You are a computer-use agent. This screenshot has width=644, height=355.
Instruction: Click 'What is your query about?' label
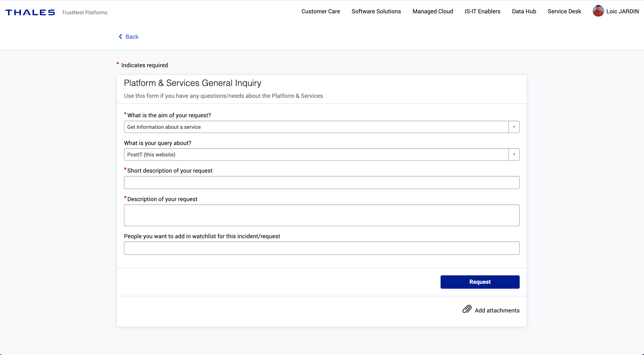pyautogui.click(x=157, y=143)
